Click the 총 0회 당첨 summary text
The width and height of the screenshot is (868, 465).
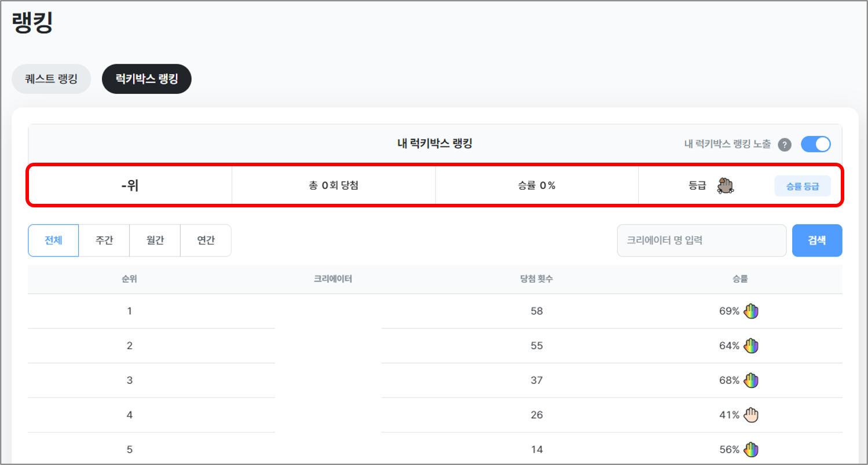334,186
